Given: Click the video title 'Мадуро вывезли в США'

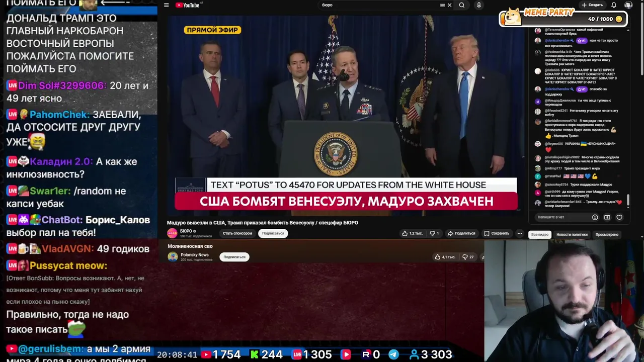Looking at the screenshot, I should point(263,222).
